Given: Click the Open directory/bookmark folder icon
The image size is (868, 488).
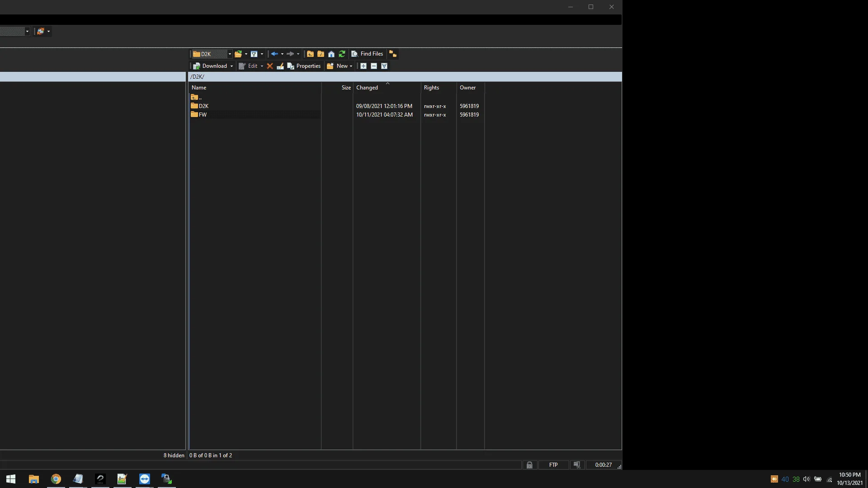Looking at the screenshot, I should tap(238, 54).
